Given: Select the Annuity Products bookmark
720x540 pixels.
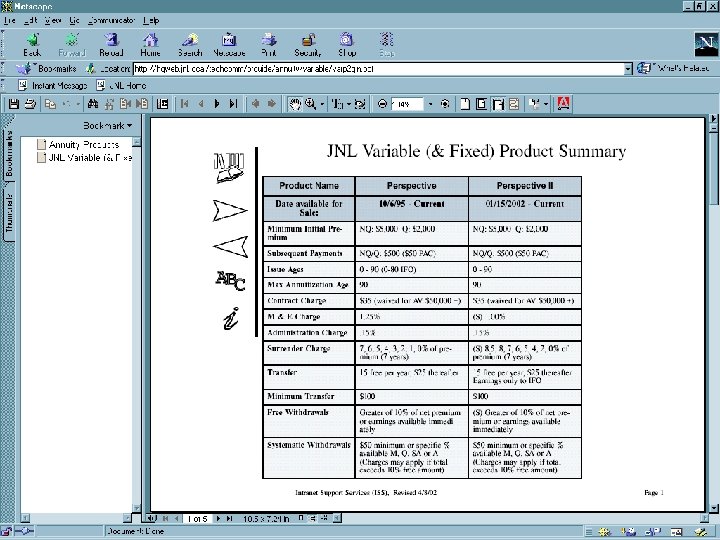Looking at the screenshot, I should (x=79, y=145).
